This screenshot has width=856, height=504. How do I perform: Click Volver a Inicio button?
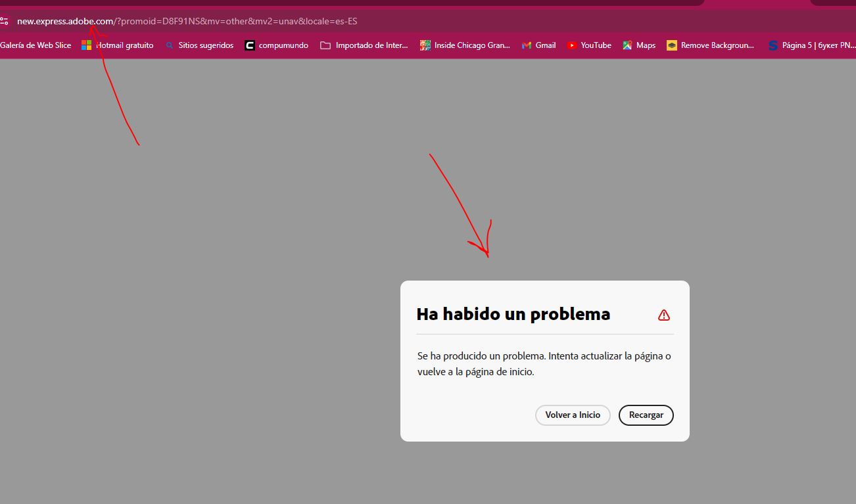tap(572, 415)
